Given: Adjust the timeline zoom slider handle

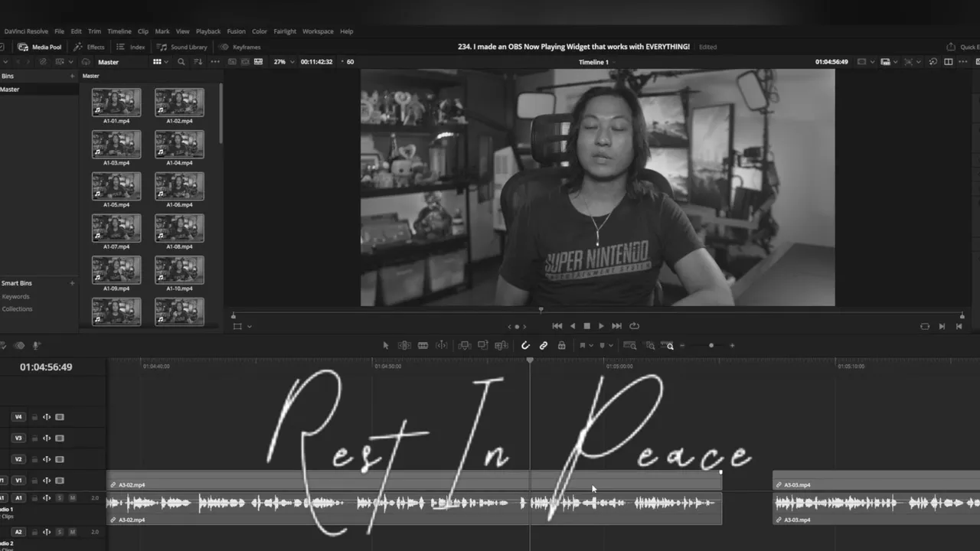Looking at the screenshot, I should pos(711,346).
